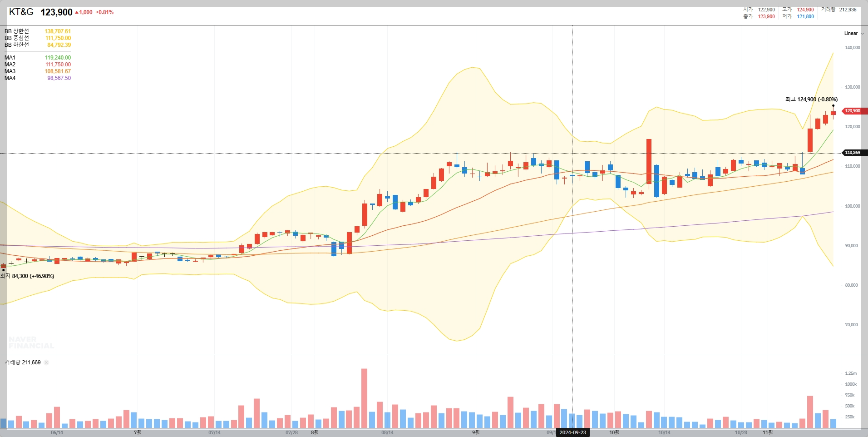Select the MA1 legend value 119,240.00
Image resolution: width=868 pixels, height=437 pixels.
pos(58,58)
